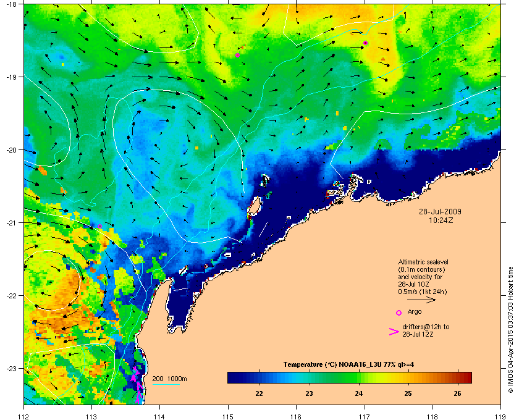Click the Argo float marker near 113E 21S
The height and width of the screenshot is (420, 519).
point(99,227)
